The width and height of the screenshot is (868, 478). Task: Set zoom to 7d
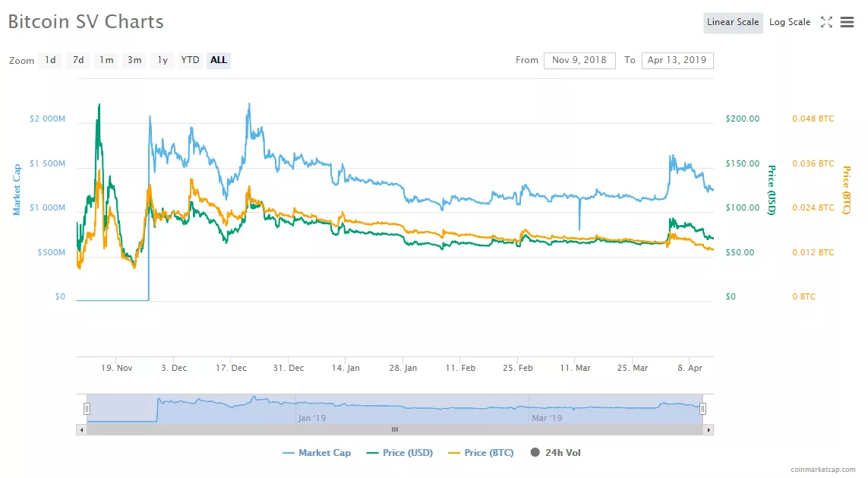pyautogui.click(x=78, y=60)
